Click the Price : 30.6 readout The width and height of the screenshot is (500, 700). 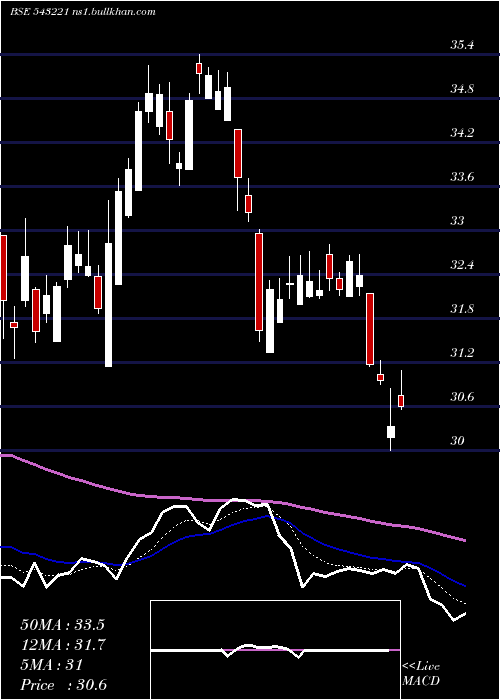[63, 685]
